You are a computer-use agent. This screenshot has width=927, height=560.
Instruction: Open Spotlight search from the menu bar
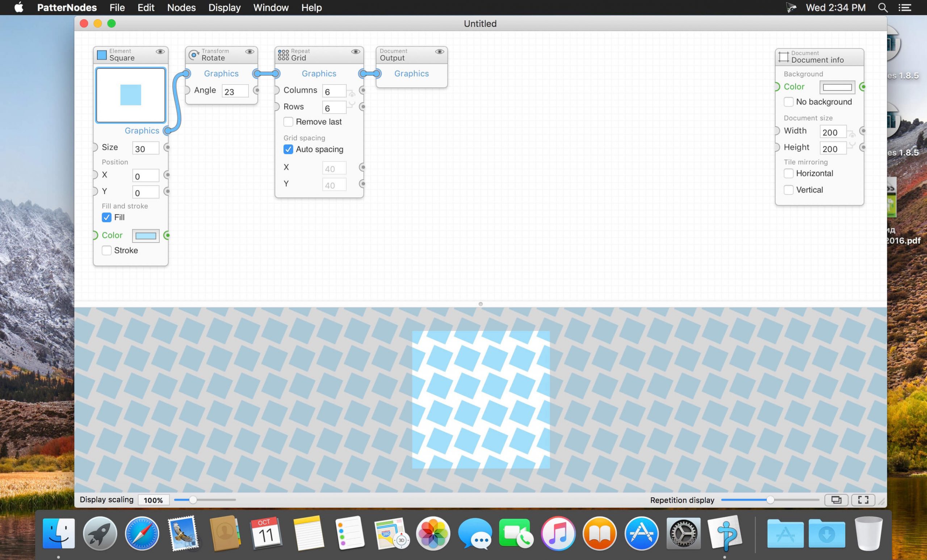coord(882,8)
